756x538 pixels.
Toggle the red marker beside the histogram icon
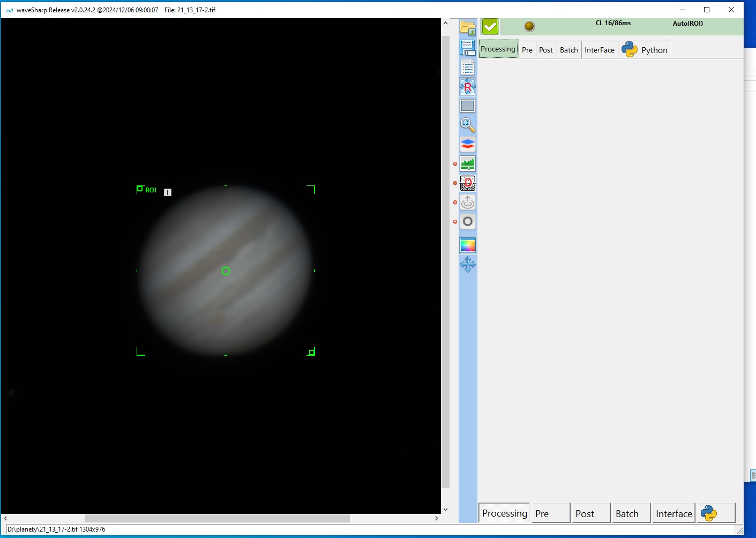[x=455, y=164]
